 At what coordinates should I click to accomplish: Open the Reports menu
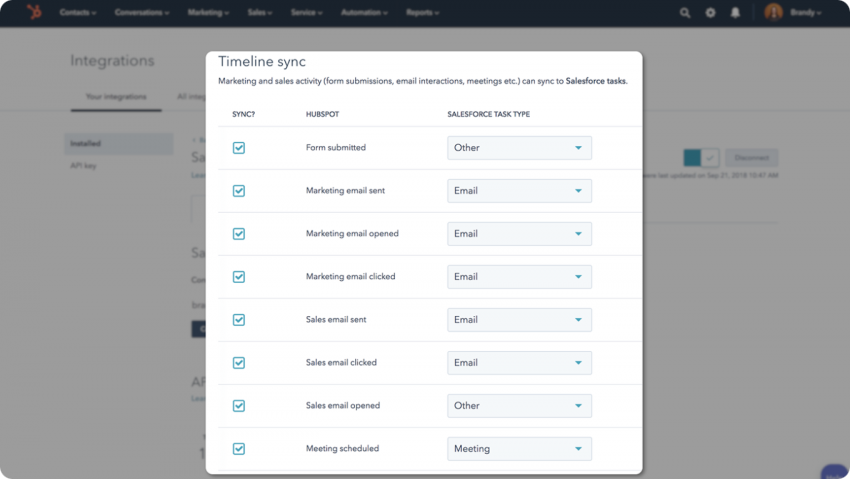tap(423, 12)
